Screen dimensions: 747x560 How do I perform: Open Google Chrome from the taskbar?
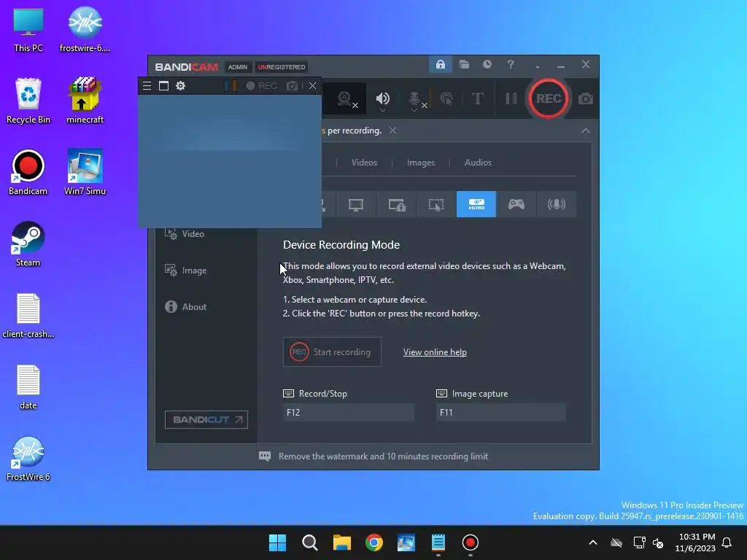(374, 542)
